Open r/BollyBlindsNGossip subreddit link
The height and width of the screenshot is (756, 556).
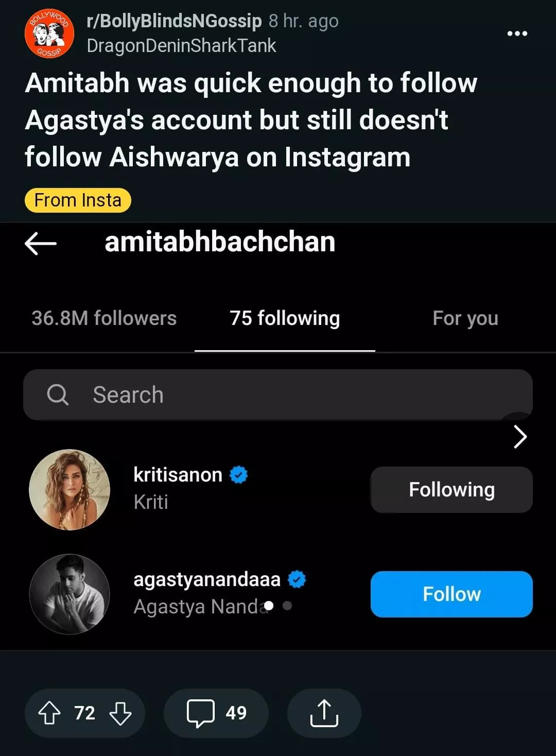175,21
